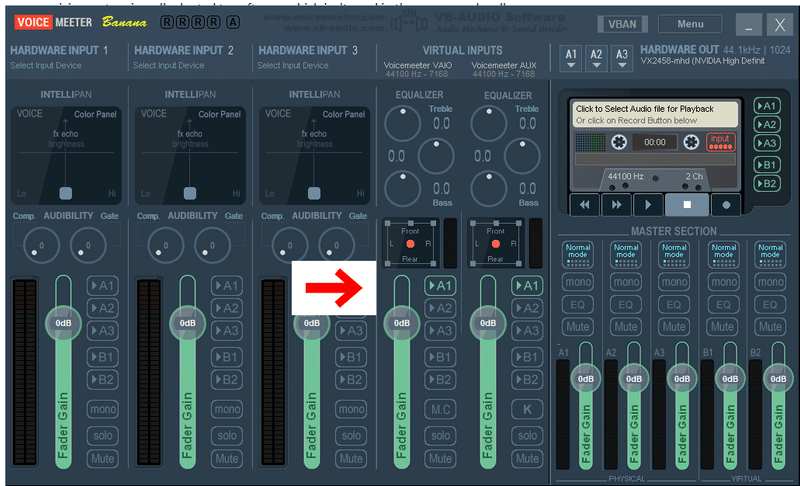Mute Hardware Input 3

351,458
